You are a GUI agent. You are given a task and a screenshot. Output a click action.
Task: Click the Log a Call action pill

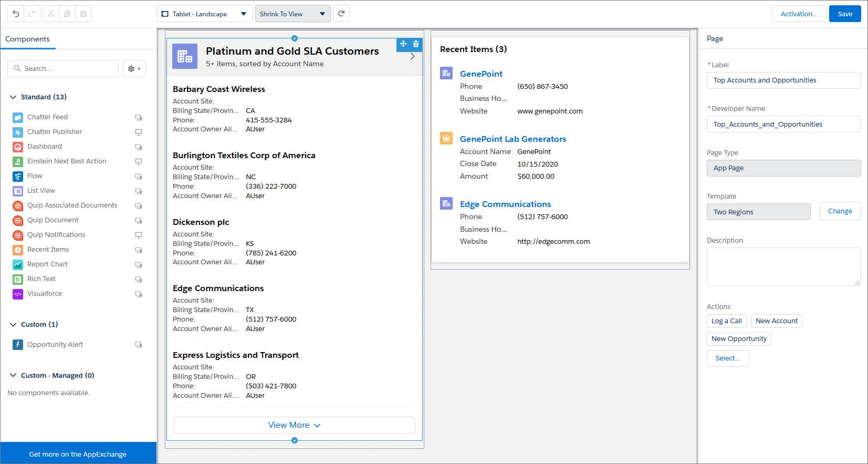point(727,321)
